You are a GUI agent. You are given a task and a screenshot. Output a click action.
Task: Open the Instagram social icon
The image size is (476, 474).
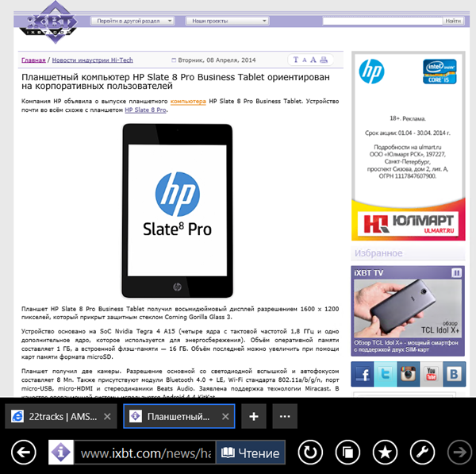[x=409, y=374]
